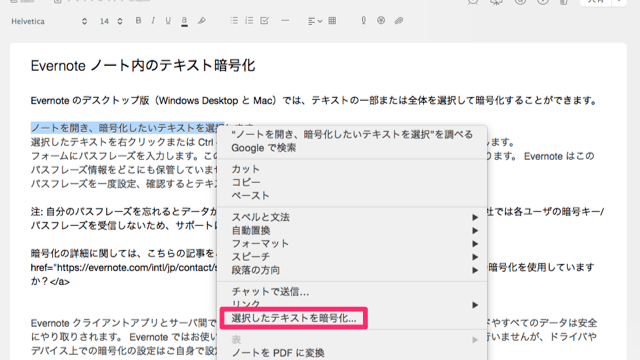Expand the arrow beside 段落の方向
The width and height of the screenshot is (640, 360).
[475, 270]
